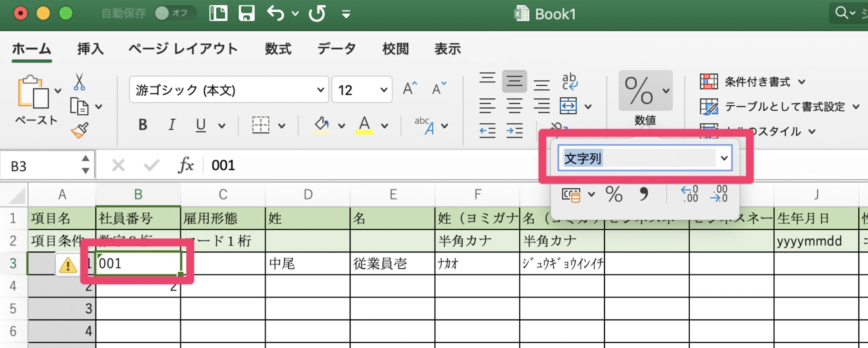Open the font color picker arrow
This screenshot has width=868, height=348.
tap(385, 126)
